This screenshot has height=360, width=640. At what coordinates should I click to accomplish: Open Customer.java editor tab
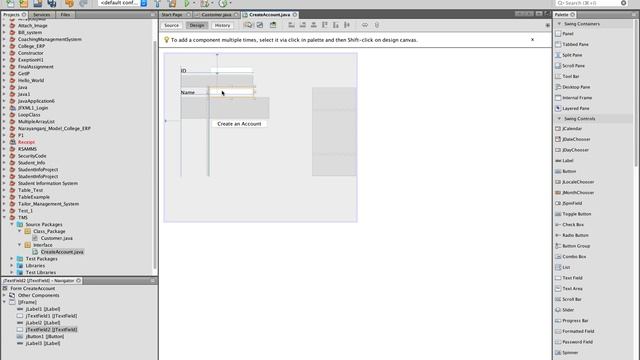click(x=216, y=15)
